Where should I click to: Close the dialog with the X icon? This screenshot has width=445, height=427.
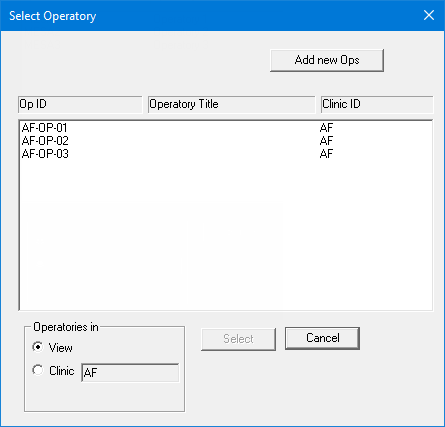point(429,15)
